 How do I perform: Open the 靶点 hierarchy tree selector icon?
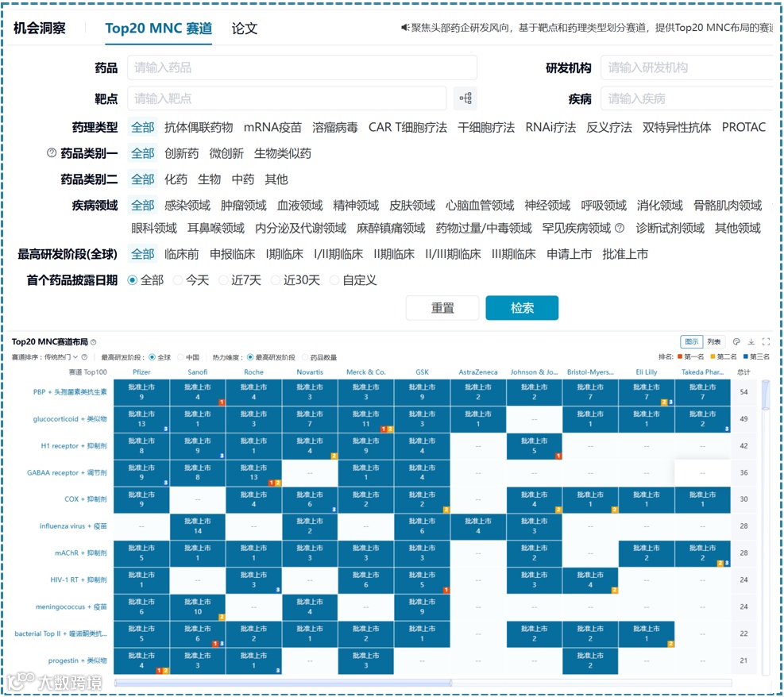465,98
